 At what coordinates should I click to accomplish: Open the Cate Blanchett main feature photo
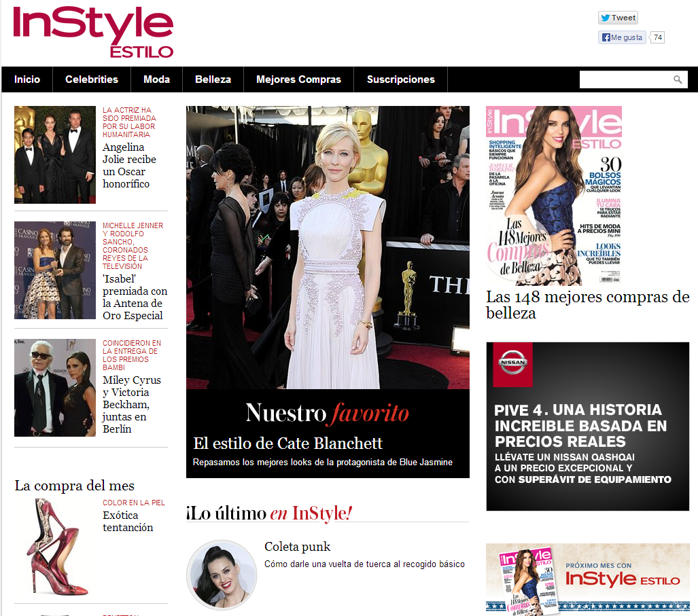pos(328,247)
